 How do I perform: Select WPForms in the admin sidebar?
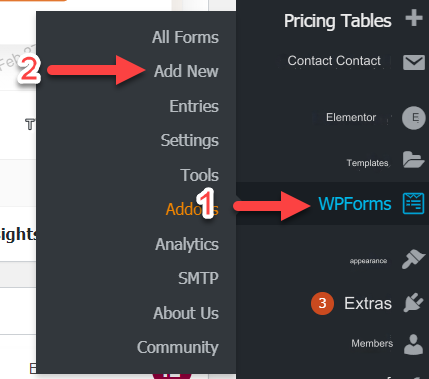pyautogui.click(x=355, y=204)
